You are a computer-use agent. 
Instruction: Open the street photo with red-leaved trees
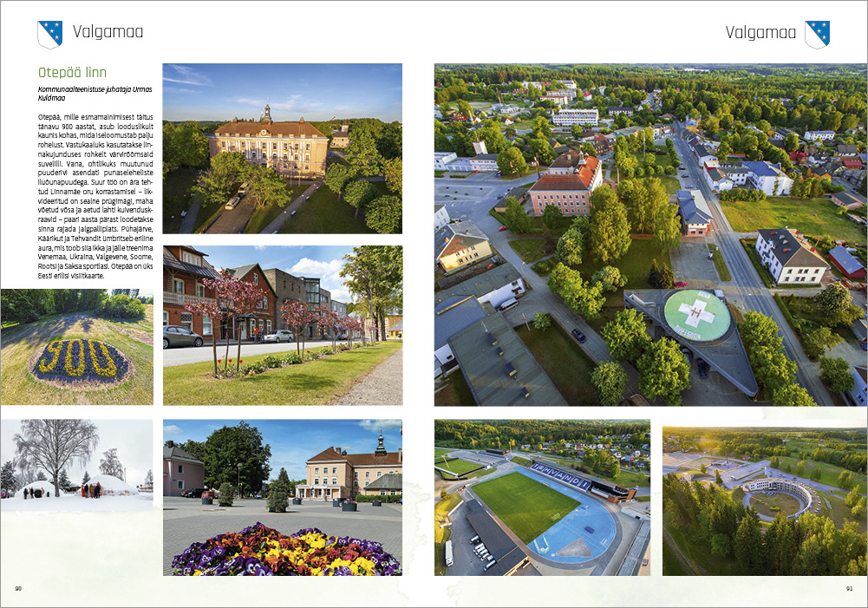coord(283,325)
